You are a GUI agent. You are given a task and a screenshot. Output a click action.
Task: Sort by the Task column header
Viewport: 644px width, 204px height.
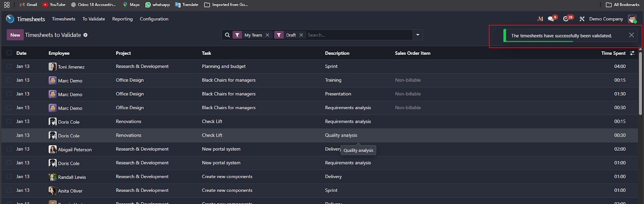click(x=206, y=53)
